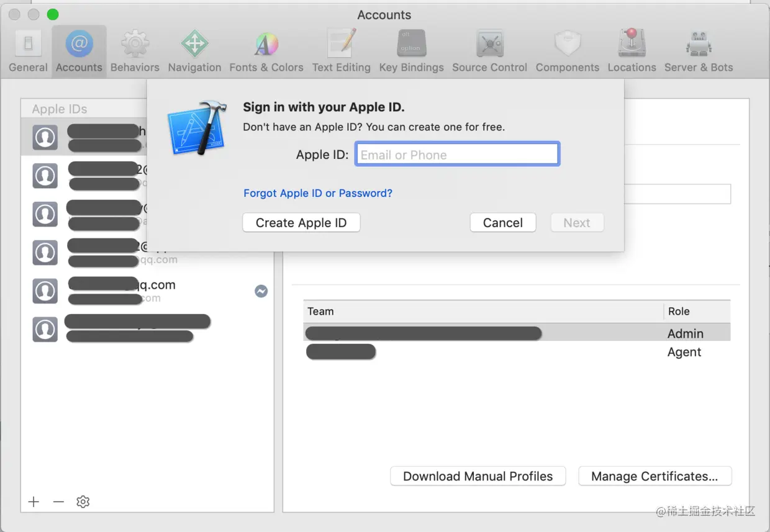This screenshot has height=532, width=770.
Task: Click the blue status badge beside the qq.com account
Action: coord(261,291)
